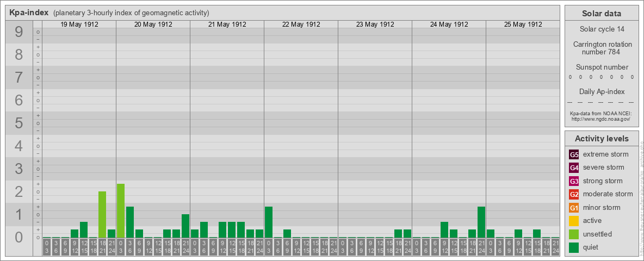Click the 24 May 9-12 hour bar
The image size is (644, 261).
click(444, 230)
